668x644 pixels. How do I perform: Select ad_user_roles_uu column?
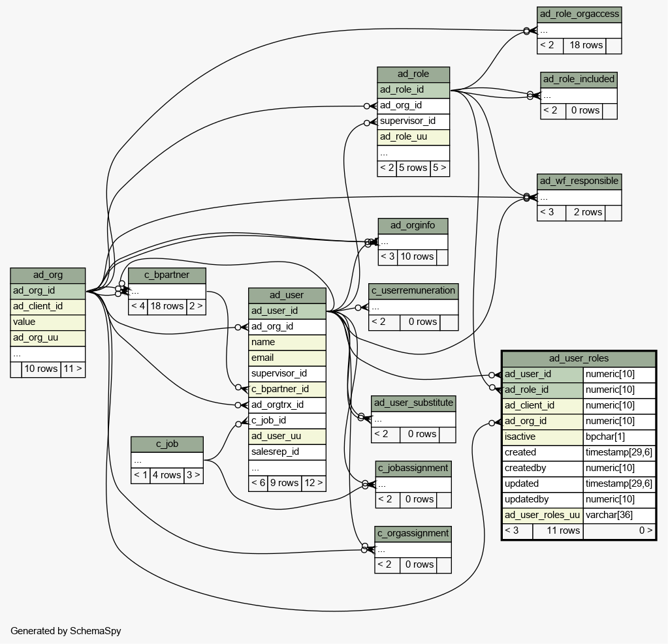(x=543, y=515)
